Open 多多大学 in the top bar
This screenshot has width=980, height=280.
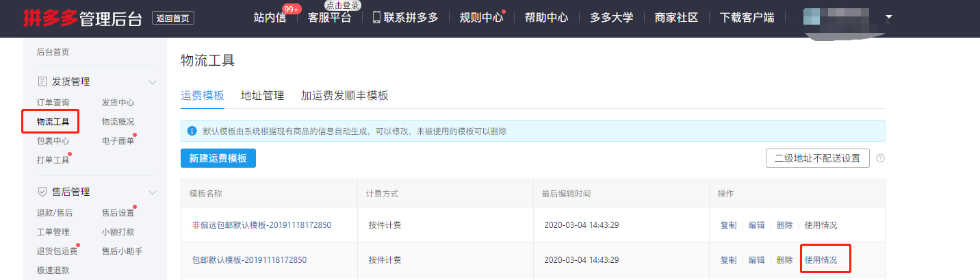pyautogui.click(x=611, y=18)
